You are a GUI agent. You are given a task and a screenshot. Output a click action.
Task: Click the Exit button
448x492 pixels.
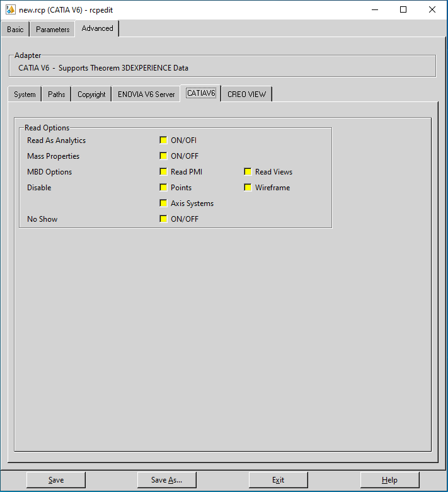278,480
